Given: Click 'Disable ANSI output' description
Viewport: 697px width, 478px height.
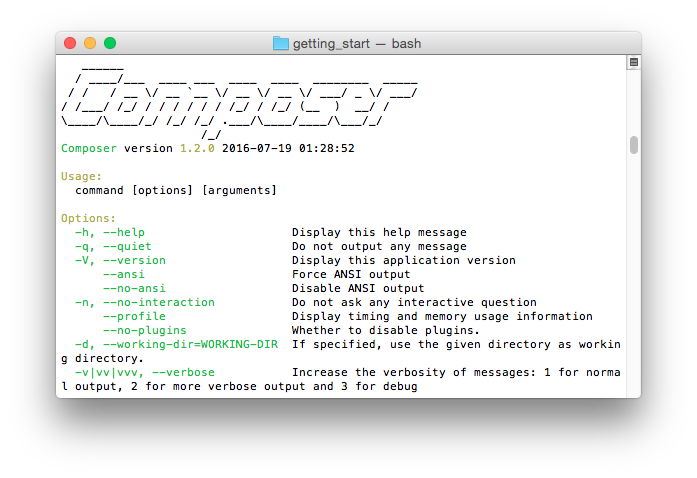Looking at the screenshot, I should [358, 289].
